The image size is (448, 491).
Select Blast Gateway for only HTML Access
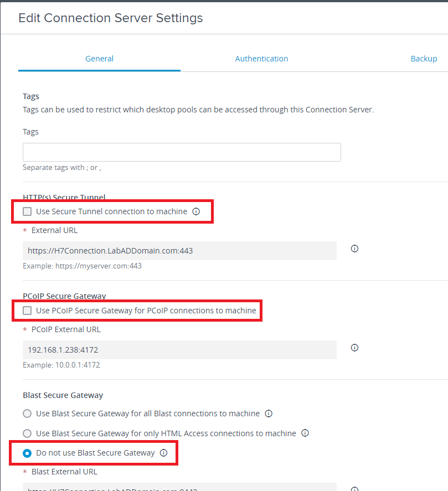(27, 433)
